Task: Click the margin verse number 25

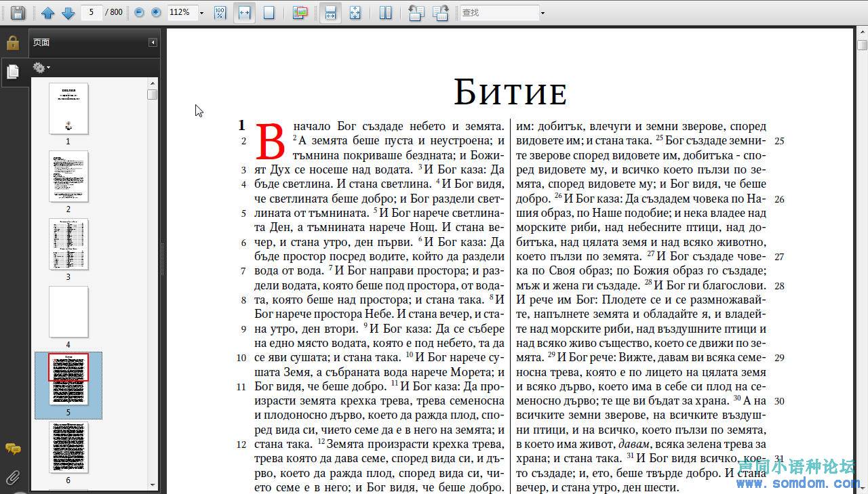Action: (779, 141)
